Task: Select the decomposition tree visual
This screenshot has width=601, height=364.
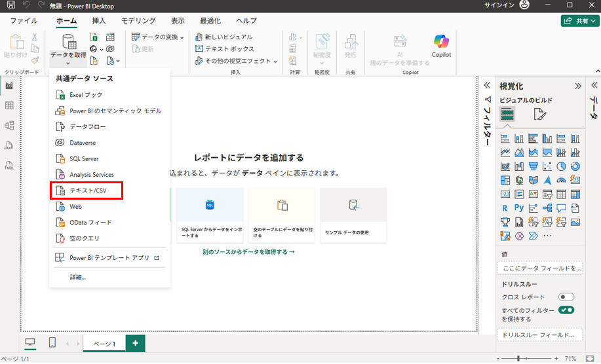Action: point(547,208)
